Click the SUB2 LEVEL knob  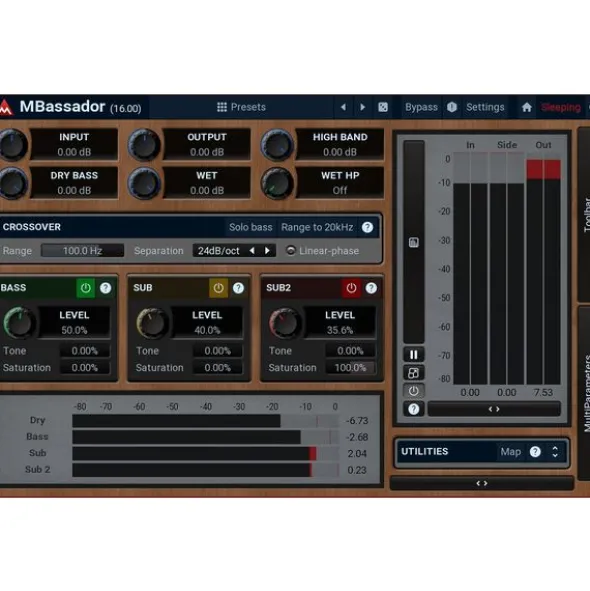(x=285, y=323)
